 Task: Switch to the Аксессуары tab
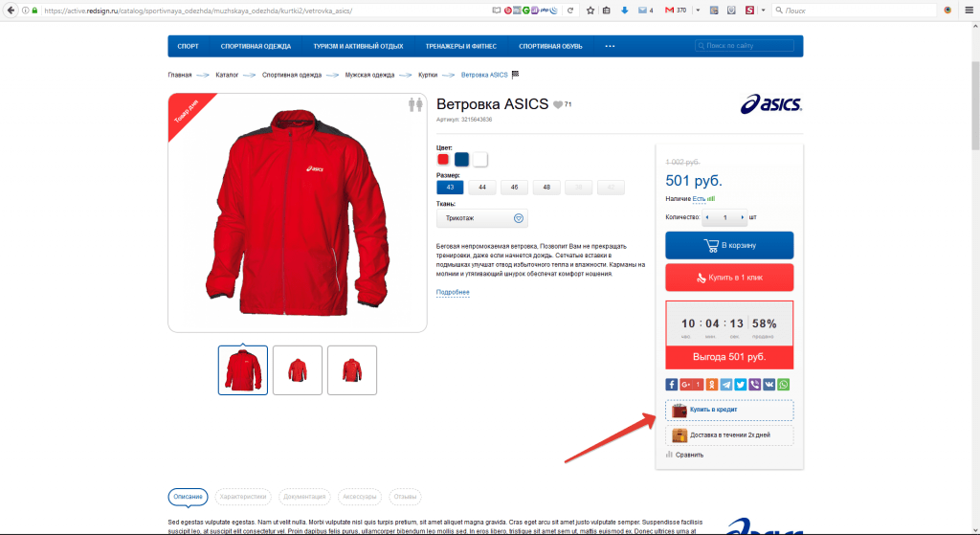tap(360, 497)
